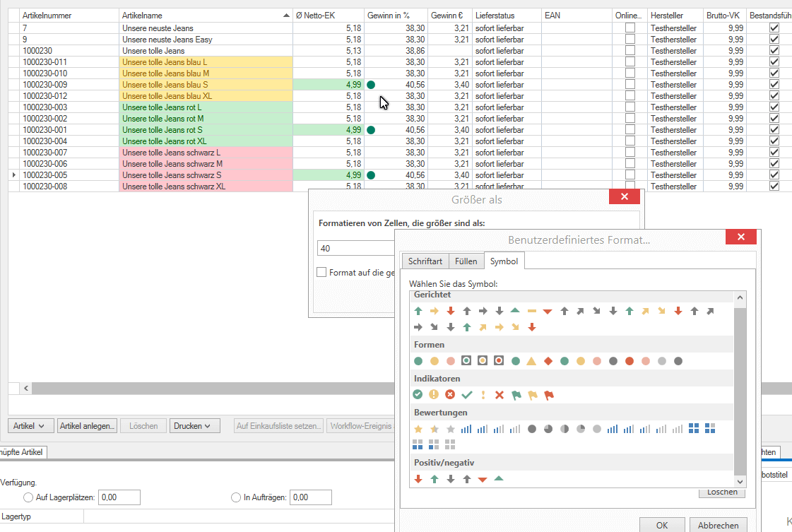Click the Löschen button beside Artikel anlegen
Image resolution: width=792 pixels, height=532 pixels.
tap(143, 426)
